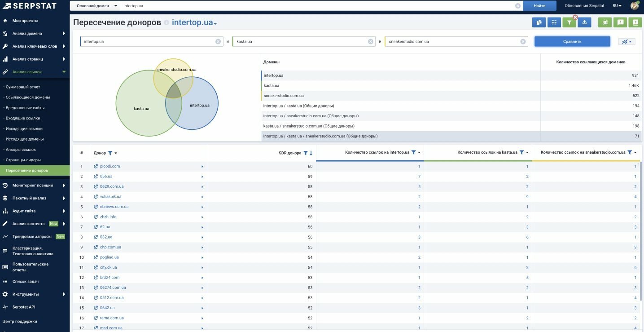Open sort dropdown for kasta.ua links column
The height and width of the screenshot is (332, 644).
[x=527, y=152]
